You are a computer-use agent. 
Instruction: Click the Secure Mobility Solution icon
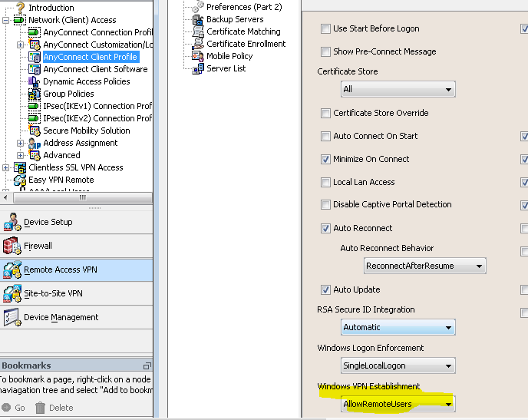click(x=35, y=131)
